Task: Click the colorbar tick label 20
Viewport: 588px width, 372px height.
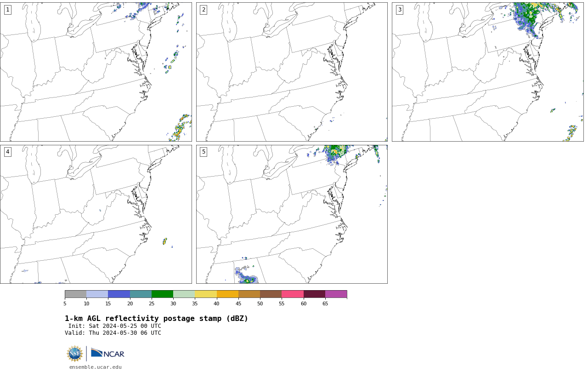Action: point(130,303)
